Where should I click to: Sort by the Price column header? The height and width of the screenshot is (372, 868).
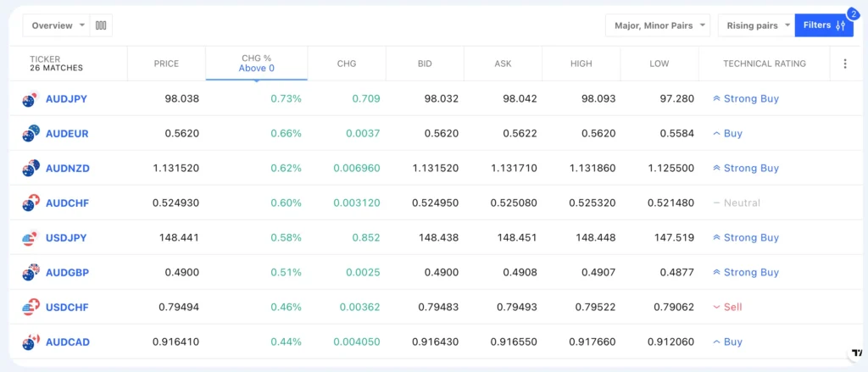166,64
